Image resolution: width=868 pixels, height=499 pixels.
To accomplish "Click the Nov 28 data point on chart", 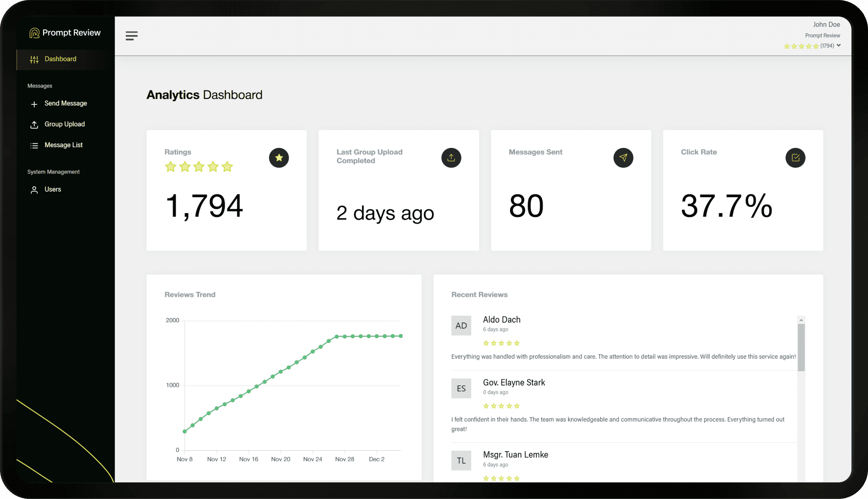I will [x=345, y=337].
